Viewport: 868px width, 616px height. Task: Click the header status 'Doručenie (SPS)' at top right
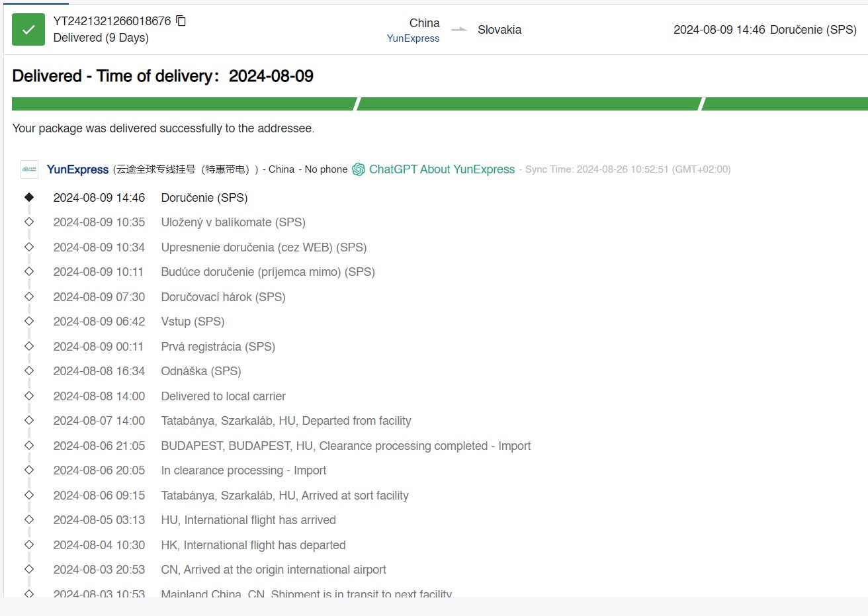coord(814,30)
